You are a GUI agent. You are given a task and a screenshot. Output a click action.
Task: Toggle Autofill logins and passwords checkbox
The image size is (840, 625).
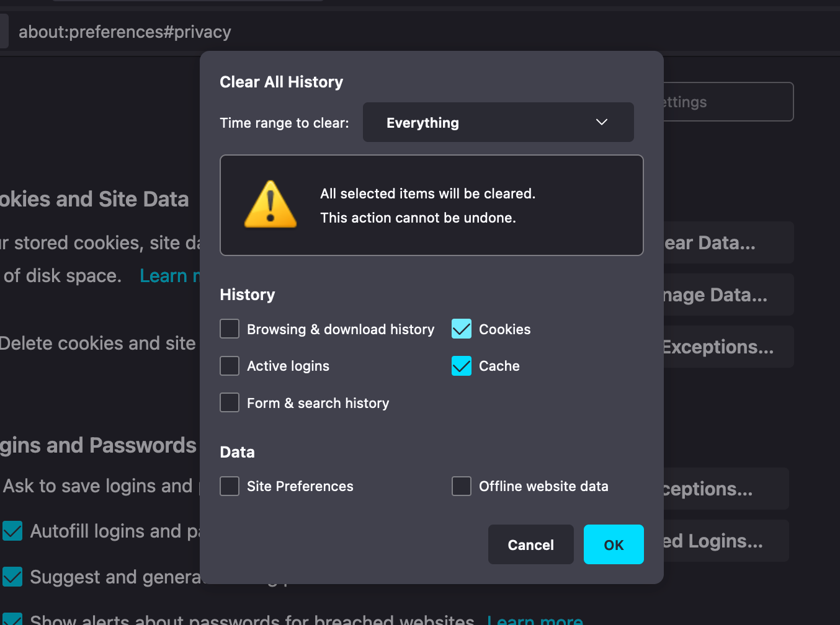[x=12, y=531]
